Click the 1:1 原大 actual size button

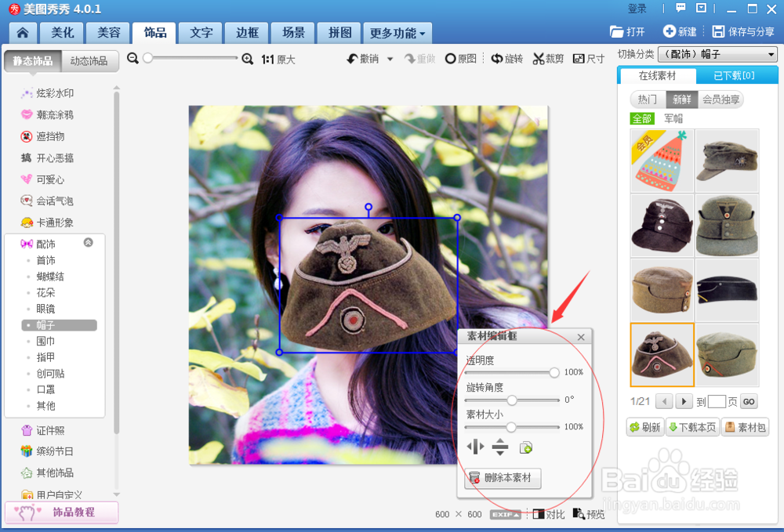pos(278,60)
